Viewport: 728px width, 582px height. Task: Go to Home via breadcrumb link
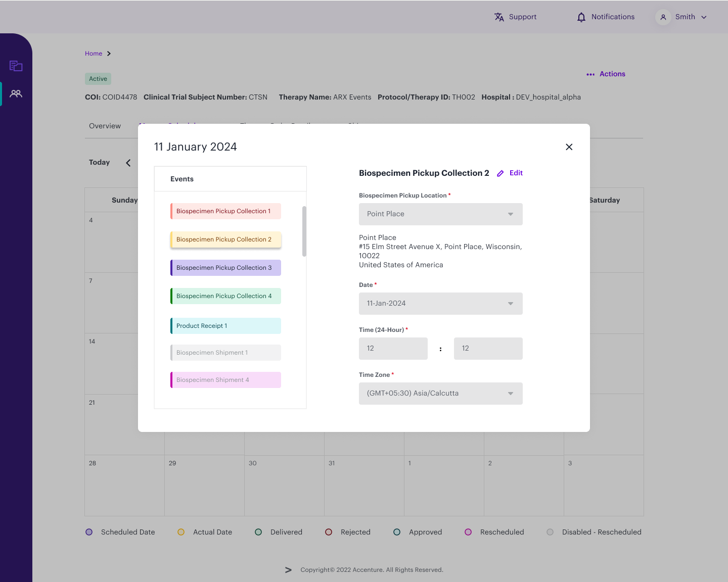coord(94,53)
